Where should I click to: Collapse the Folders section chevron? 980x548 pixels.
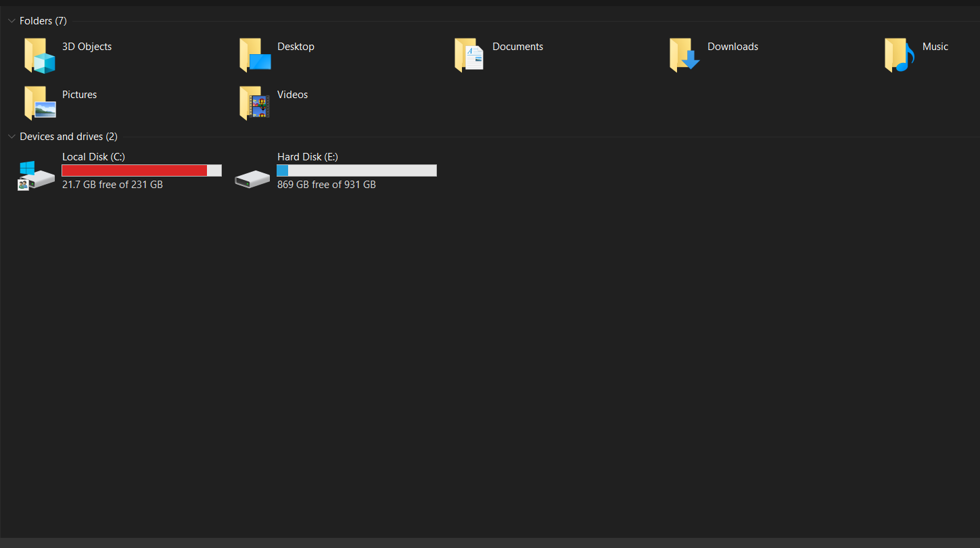click(x=11, y=21)
